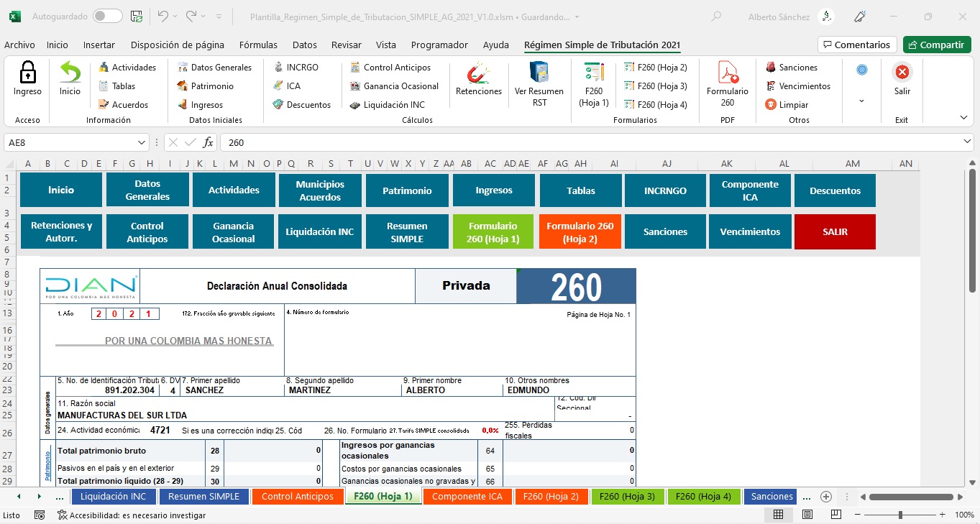Open F260 (Hoja 4) in ribbon

(x=655, y=105)
